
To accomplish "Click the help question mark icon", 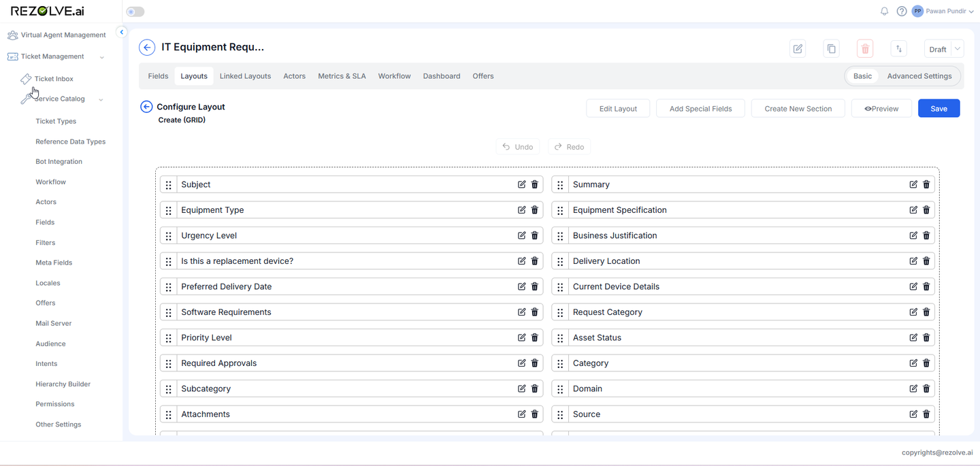I will coord(902,12).
